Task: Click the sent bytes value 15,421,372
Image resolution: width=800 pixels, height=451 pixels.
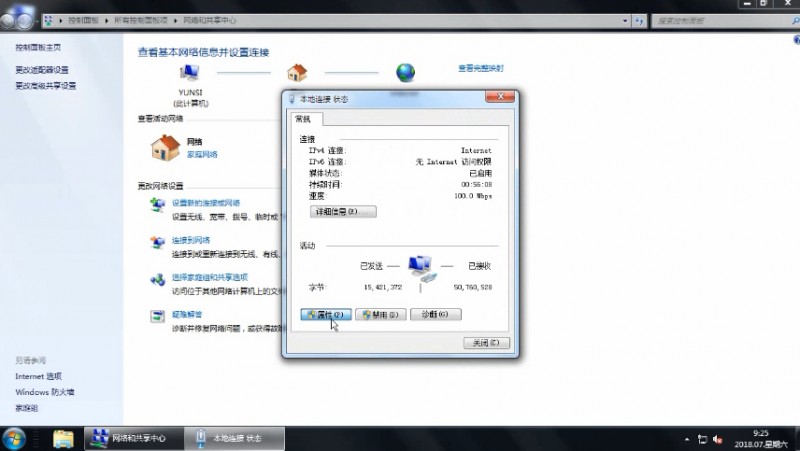Action: coord(383,287)
